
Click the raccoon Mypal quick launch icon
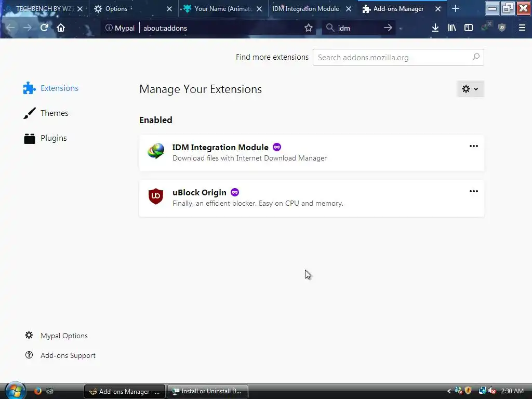pyautogui.click(x=50, y=391)
